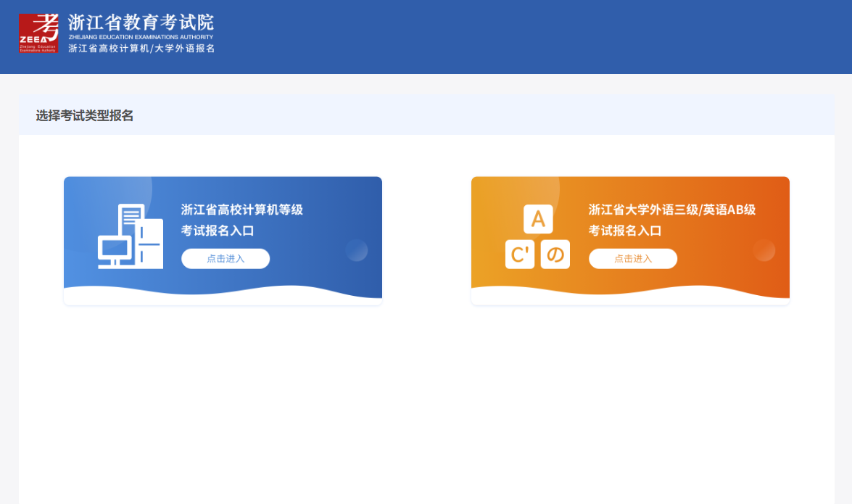Viewport: 852px width, 504px height.
Task: Click 考试报名入口 text on the blue card
Action: [x=218, y=231]
